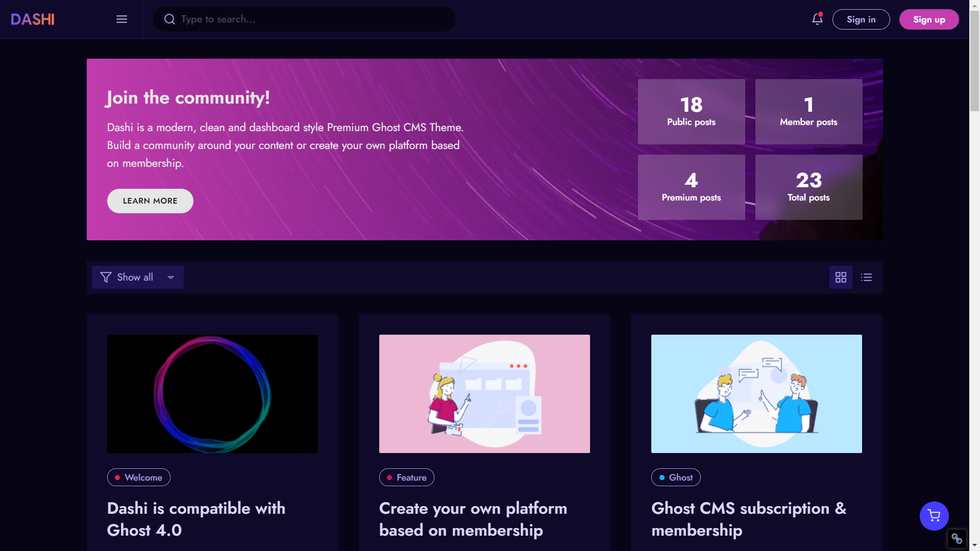Select the Ghost tag
Image resolution: width=980 pixels, height=551 pixels.
pyautogui.click(x=676, y=478)
